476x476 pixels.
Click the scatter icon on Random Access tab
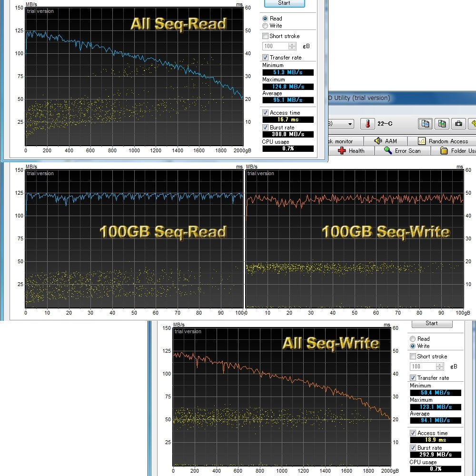tap(421, 141)
